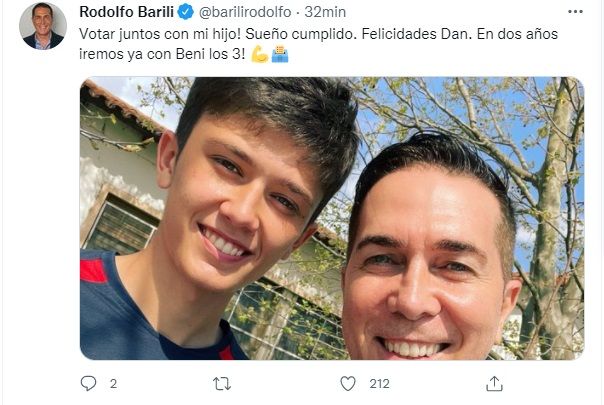Click the ballot box emoji
The image size is (604, 405).
[280, 54]
